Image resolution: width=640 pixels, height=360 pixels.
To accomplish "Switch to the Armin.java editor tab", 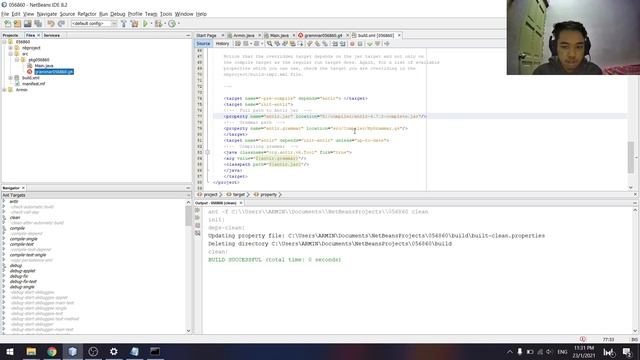I will 244,36.
